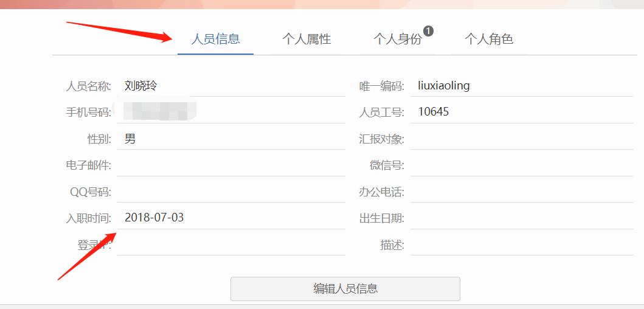Click the 出生日期 field
Screen dimensions: 644x309
coord(523,218)
